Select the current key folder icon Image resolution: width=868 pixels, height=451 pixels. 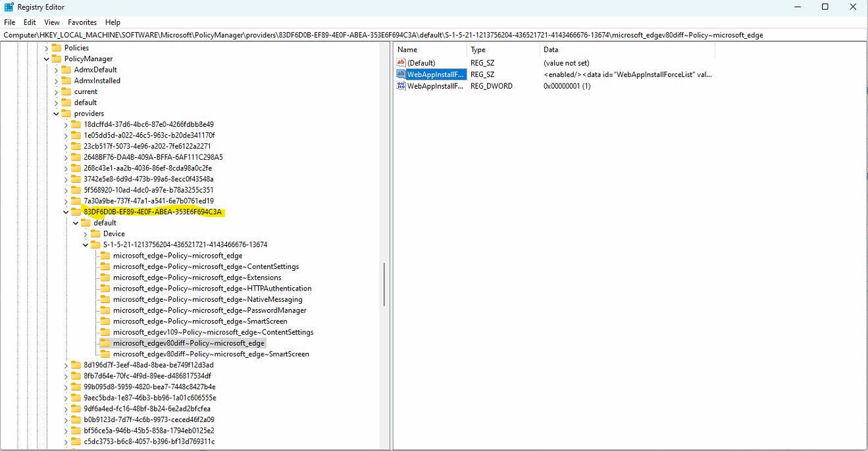(x=66, y=91)
